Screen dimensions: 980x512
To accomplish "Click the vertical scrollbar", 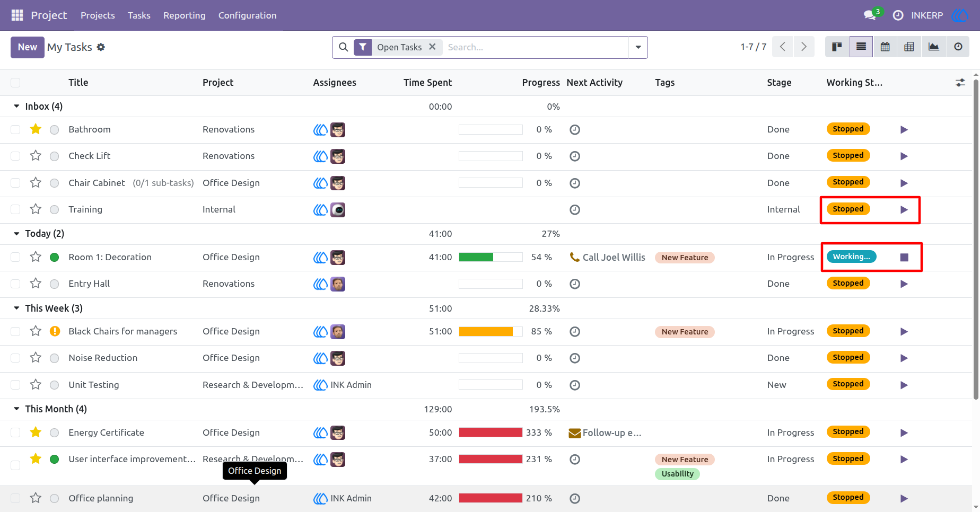I will (x=976, y=239).
